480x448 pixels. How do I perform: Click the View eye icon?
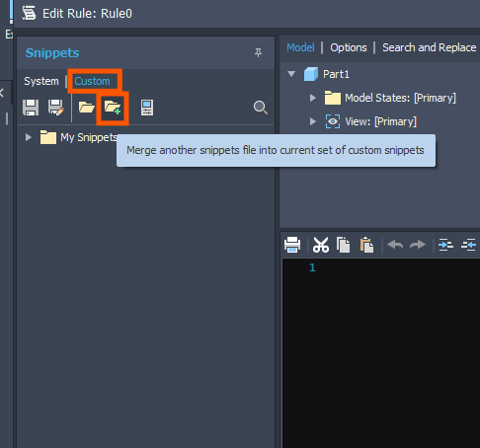(x=333, y=121)
